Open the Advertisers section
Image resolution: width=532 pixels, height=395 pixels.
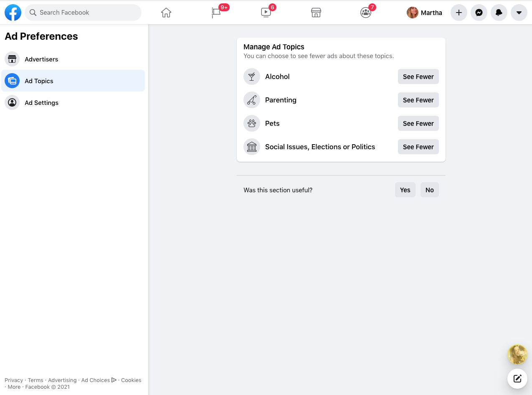tap(73, 59)
